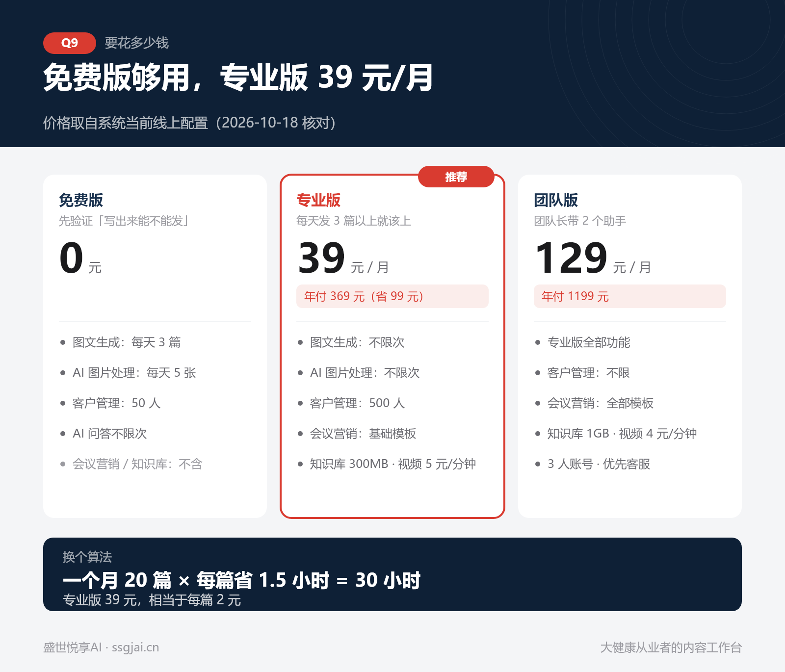
Task: Click the 要花多少钱 label beside Q9
Action: pos(137,43)
